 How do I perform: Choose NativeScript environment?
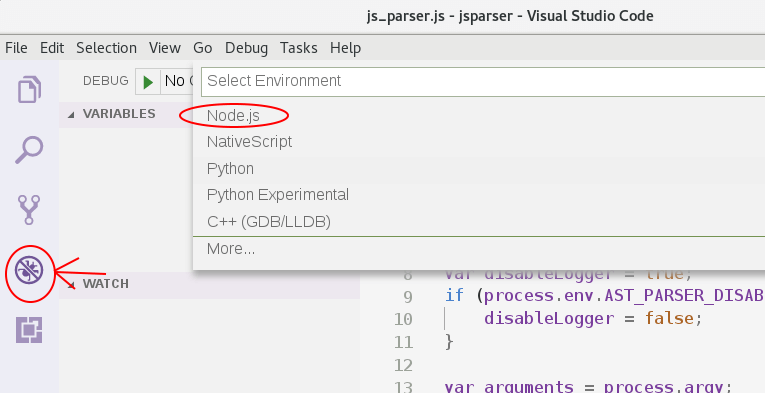click(479, 142)
